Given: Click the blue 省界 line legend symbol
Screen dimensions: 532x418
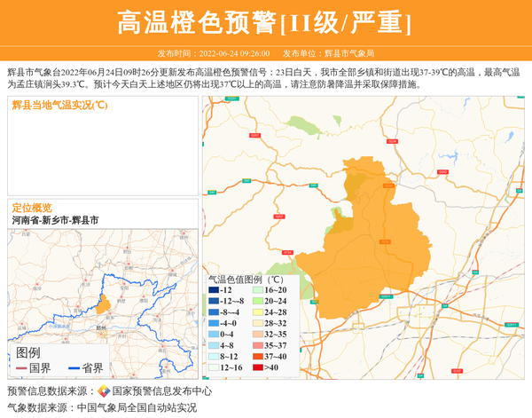Looking at the screenshot, I should (x=72, y=368).
